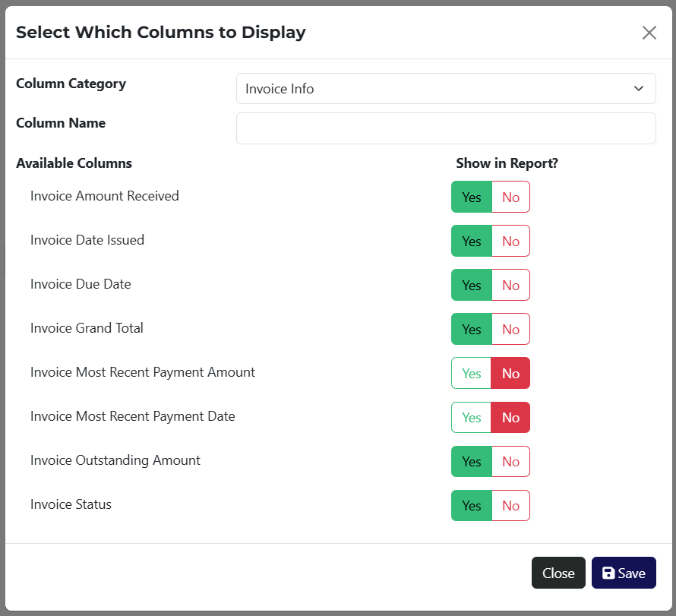Click the red No for Most Recent Payment Amount
The height and width of the screenshot is (616, 676).
point(510,374)
